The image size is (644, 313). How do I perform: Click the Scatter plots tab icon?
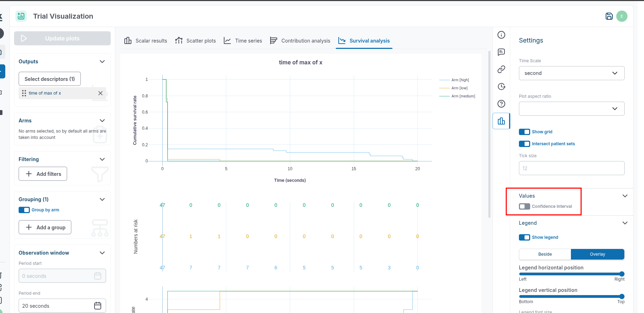click(179, 41)
